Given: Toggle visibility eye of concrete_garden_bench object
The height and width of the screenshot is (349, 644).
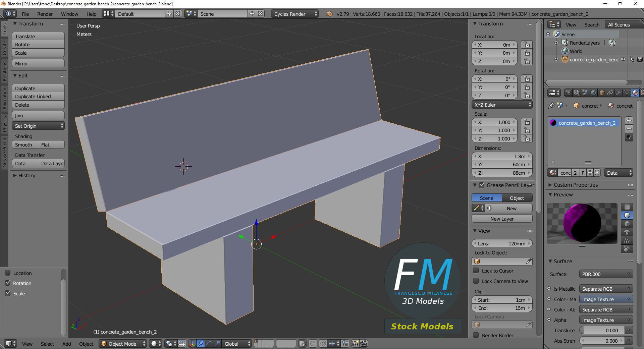Looking at the screenshot, I should coord(623,59).
